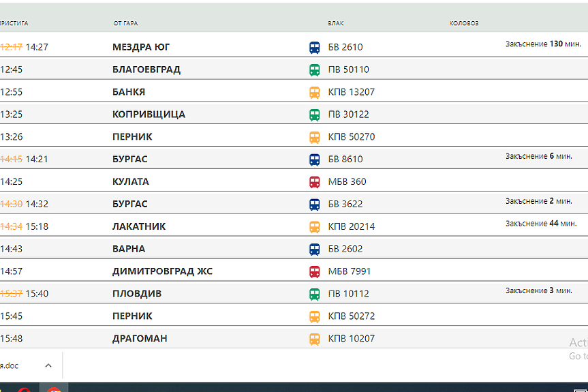588x392 pixels.
Task: Select the МЕЗДРА ЮГ station name
Action: click(141, 48)
